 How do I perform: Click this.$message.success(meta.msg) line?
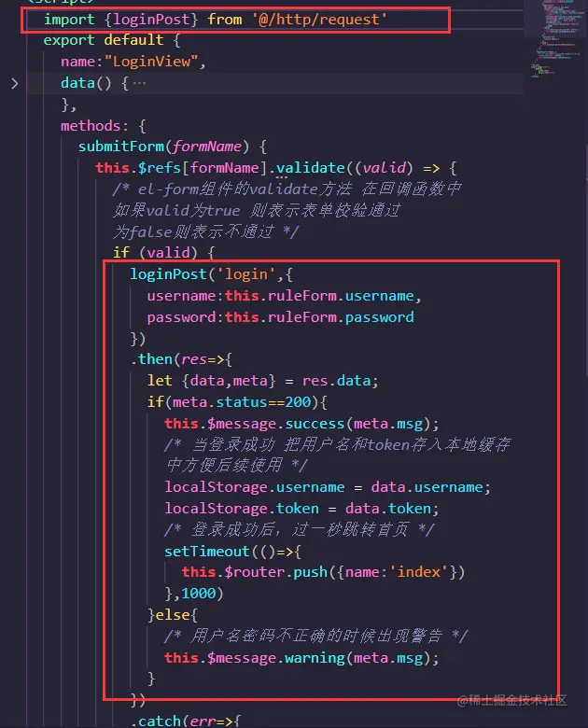(x=301, y=424)
